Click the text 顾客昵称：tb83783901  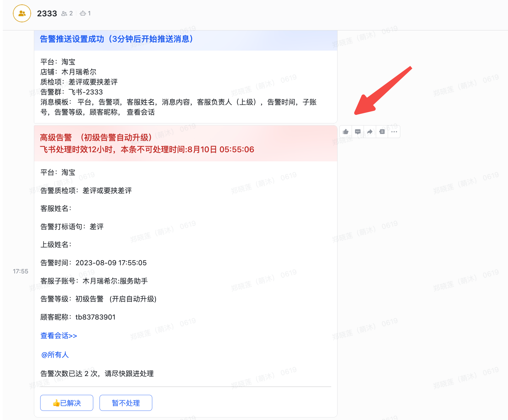(x=78, y=317)
